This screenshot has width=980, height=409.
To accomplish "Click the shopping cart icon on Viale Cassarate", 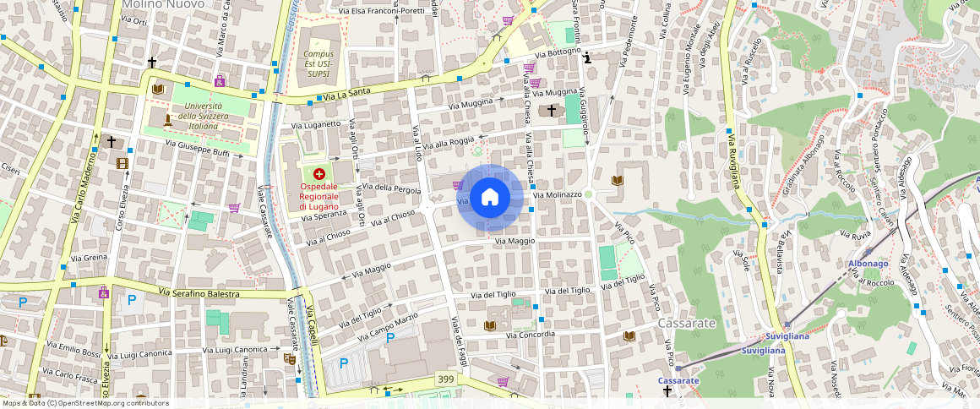I will [x=234, y=207].
